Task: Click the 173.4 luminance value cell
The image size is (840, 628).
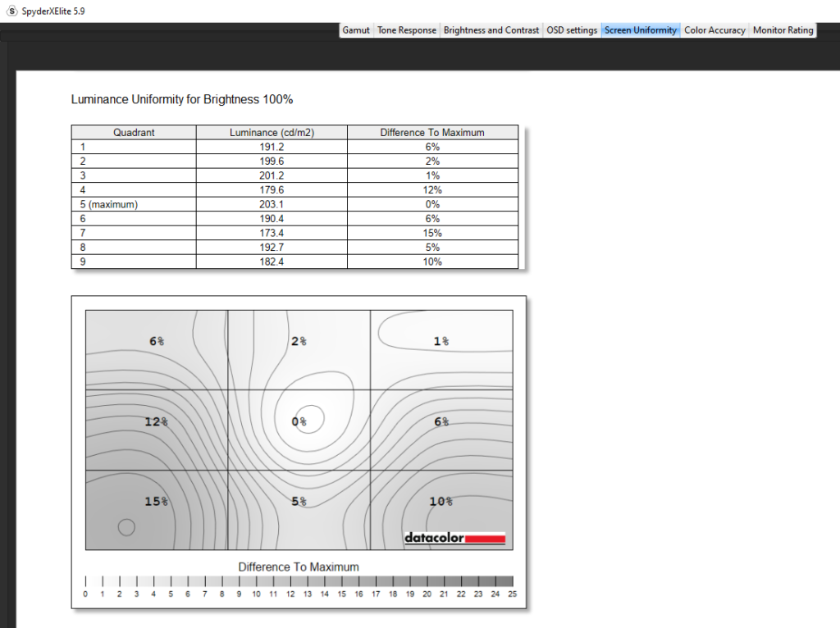Action: click(x=272, y=233)
